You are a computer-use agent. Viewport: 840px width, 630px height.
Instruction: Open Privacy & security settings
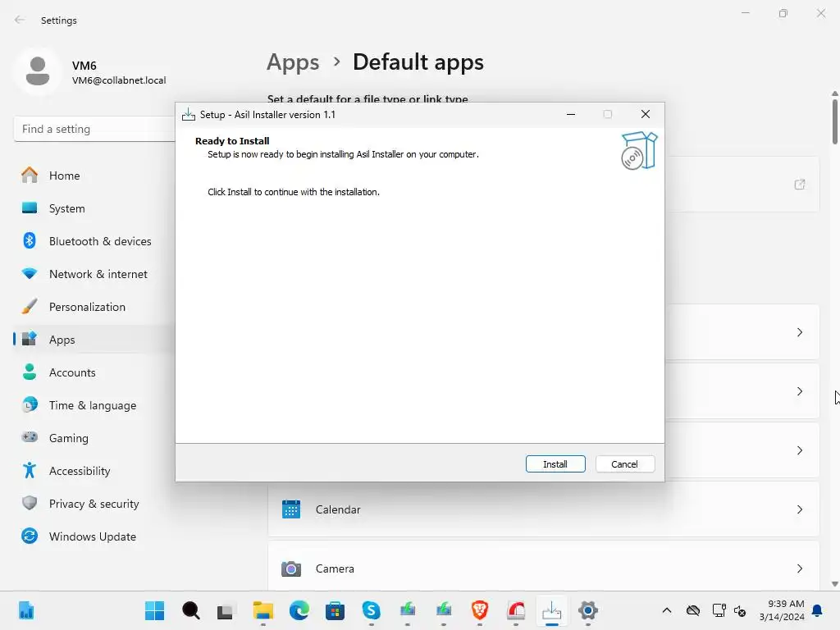(94, 504)
